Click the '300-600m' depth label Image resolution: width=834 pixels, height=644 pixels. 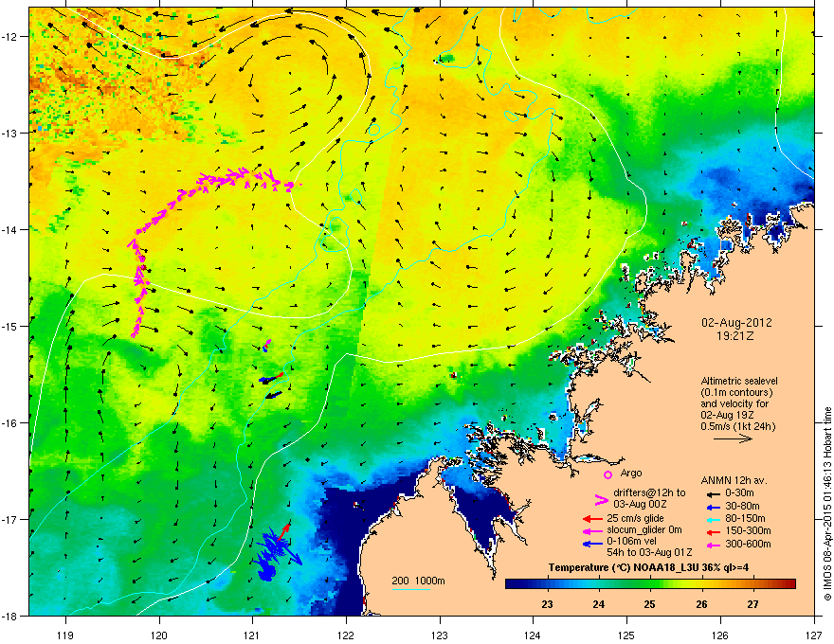tap(748, 545)
